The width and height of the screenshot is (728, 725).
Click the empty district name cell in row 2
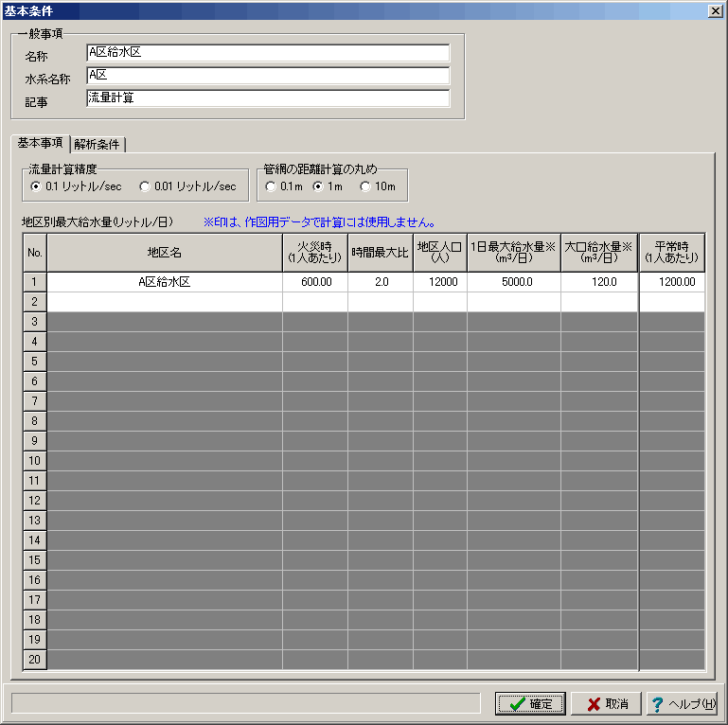[165, 302]
